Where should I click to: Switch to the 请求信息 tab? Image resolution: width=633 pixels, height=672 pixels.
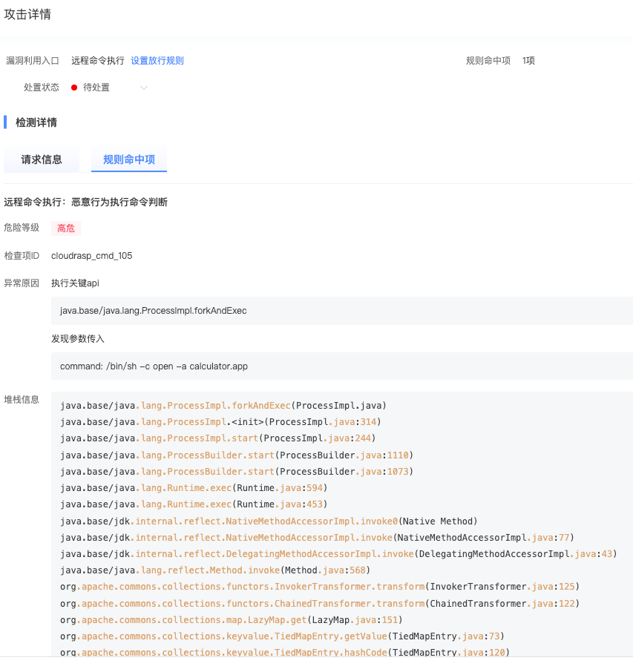point(42,159)
